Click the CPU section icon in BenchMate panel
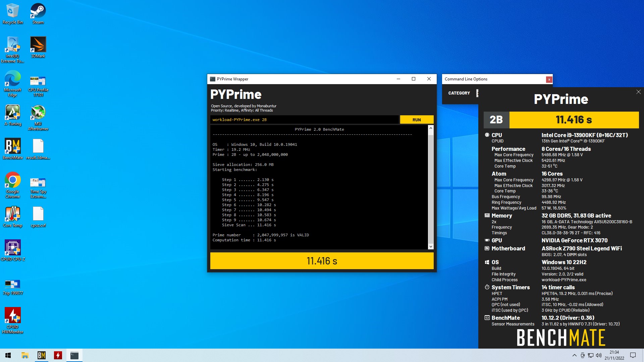The image size is (644, 362). (487, 135)
